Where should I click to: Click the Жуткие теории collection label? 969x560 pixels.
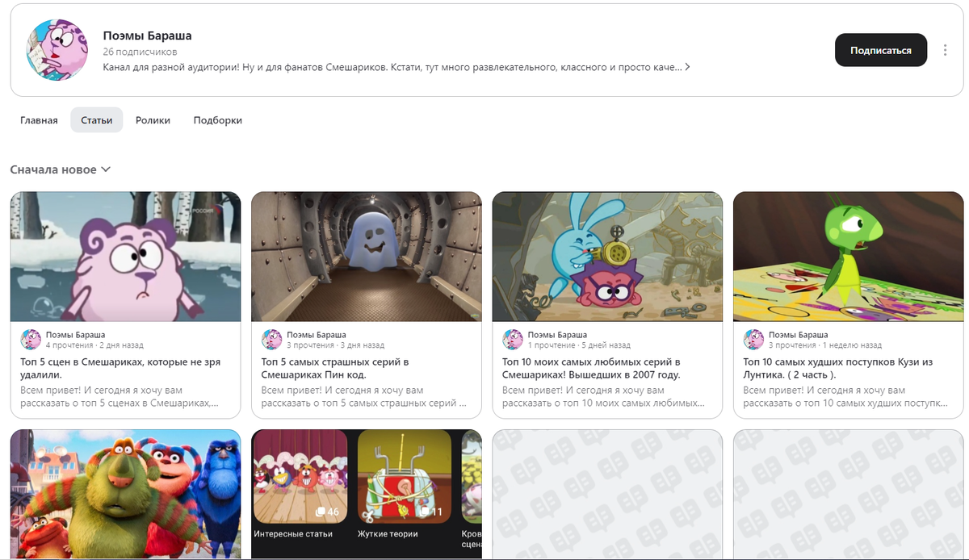pos(388,534)
